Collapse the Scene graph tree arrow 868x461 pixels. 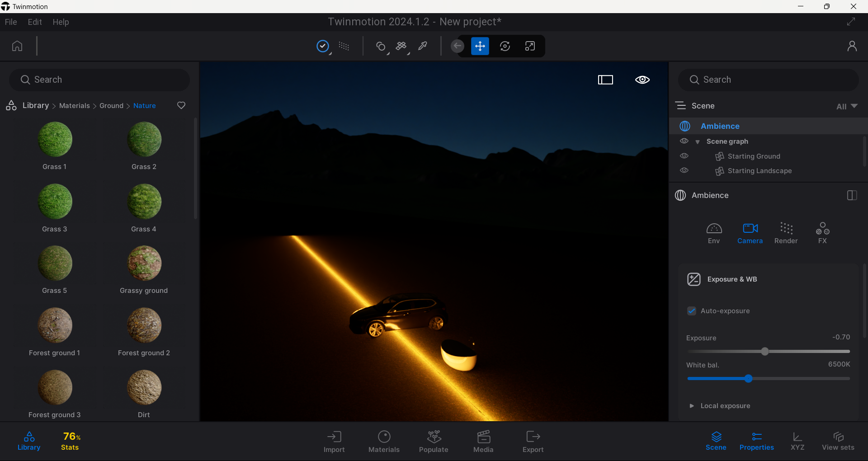pos(698,142)
